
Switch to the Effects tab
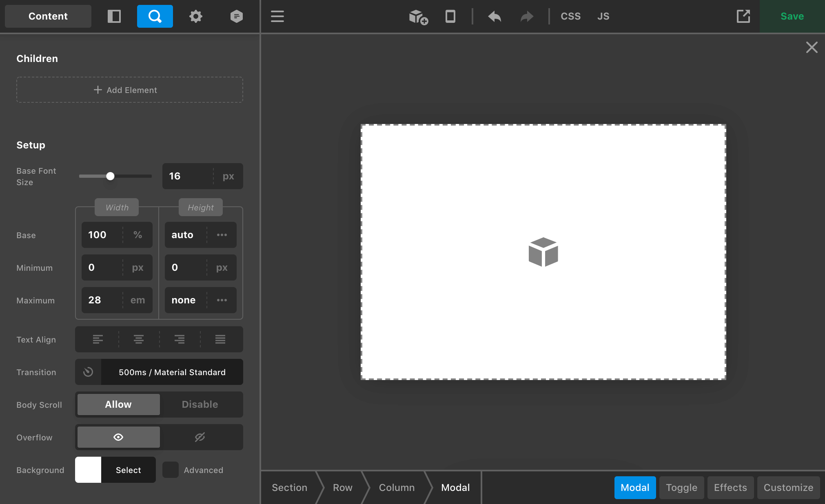click(x=730, y=487)
